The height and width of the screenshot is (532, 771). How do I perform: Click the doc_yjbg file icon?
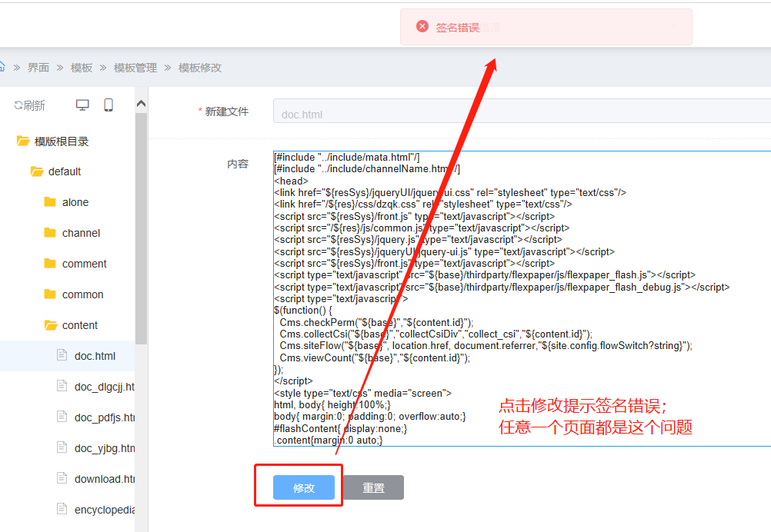coord(62,447)
